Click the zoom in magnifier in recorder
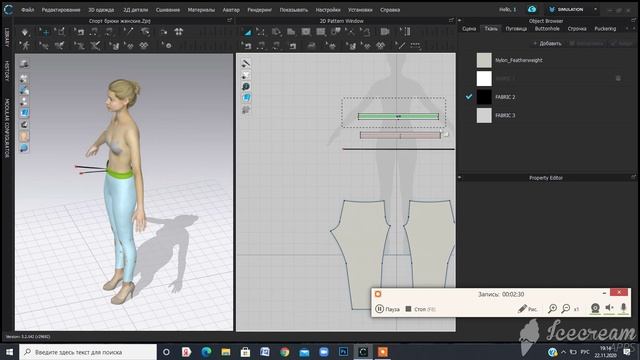 click(552, 309)
